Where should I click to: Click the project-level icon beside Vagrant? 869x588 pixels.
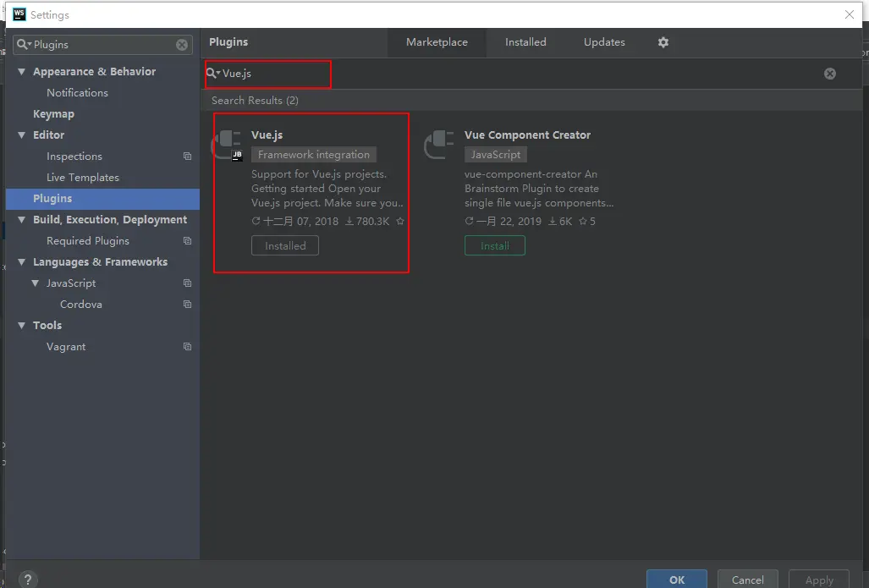tap(187, 346)
